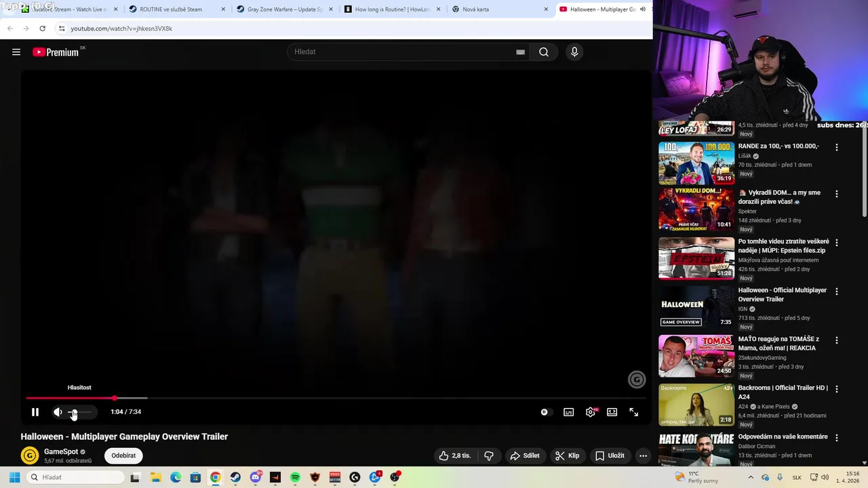The image size is (868, 488).
Task: Switch to the ROUTINE ve službě Steam tab
Action: [x=176, y=9]
